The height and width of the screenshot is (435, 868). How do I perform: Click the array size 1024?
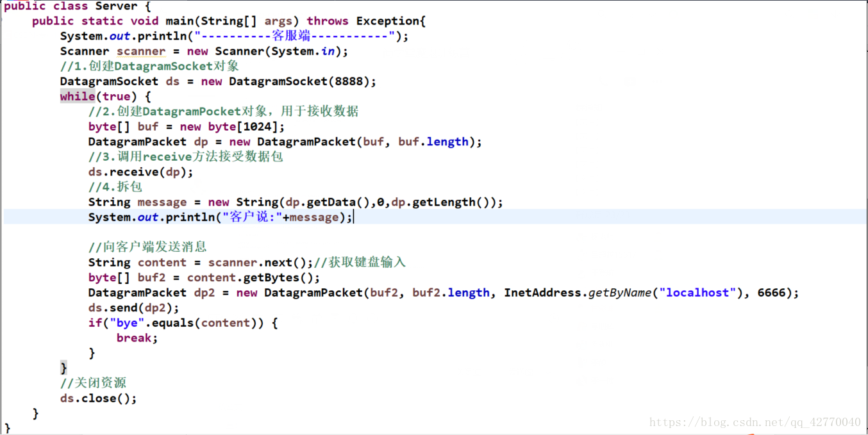click(x=258, y=127)
